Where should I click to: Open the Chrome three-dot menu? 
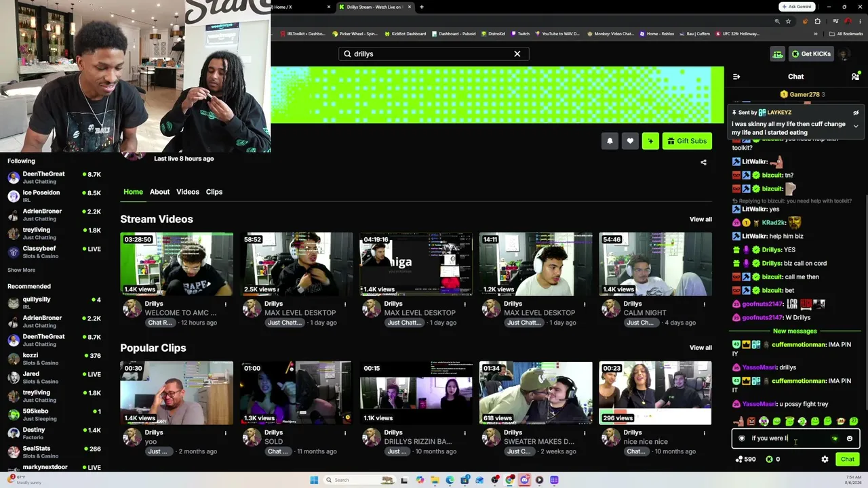point(860,21)
